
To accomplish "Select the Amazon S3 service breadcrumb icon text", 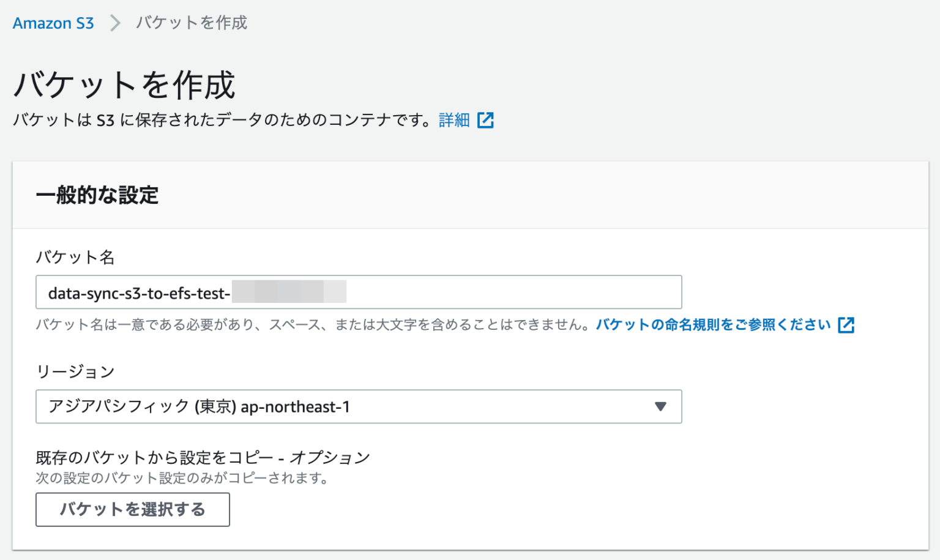I will click(x=53, y=23).
